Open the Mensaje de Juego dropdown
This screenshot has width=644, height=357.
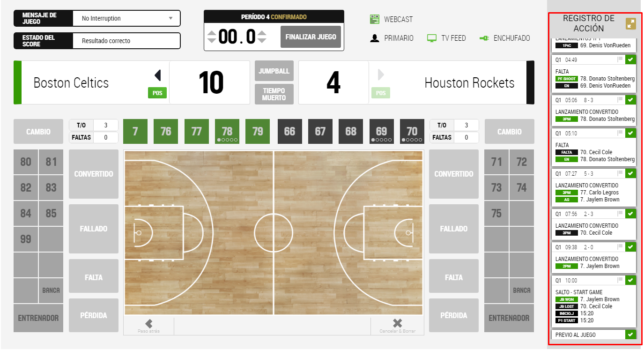(126, 18)
